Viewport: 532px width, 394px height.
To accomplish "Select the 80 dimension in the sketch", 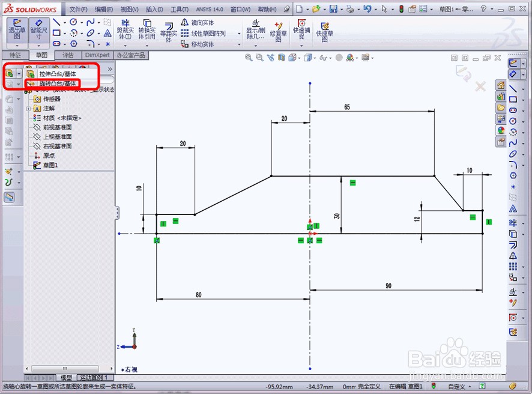I will (199, 294).
